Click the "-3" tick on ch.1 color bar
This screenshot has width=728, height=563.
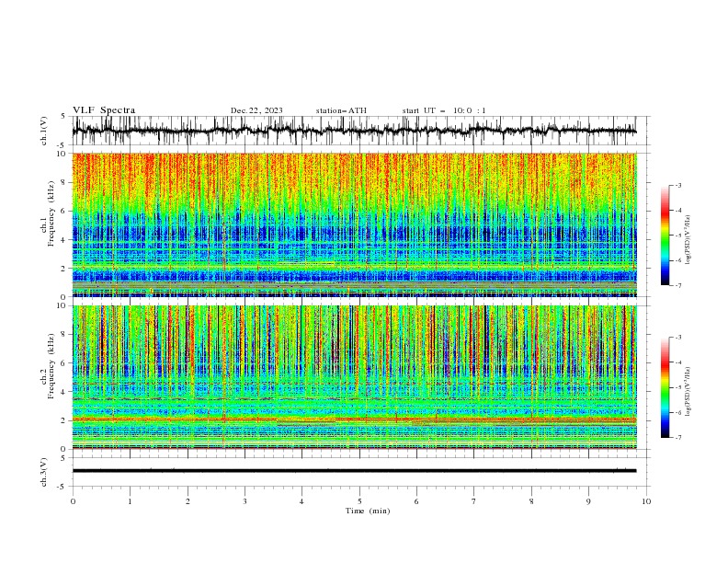point(678,185)
